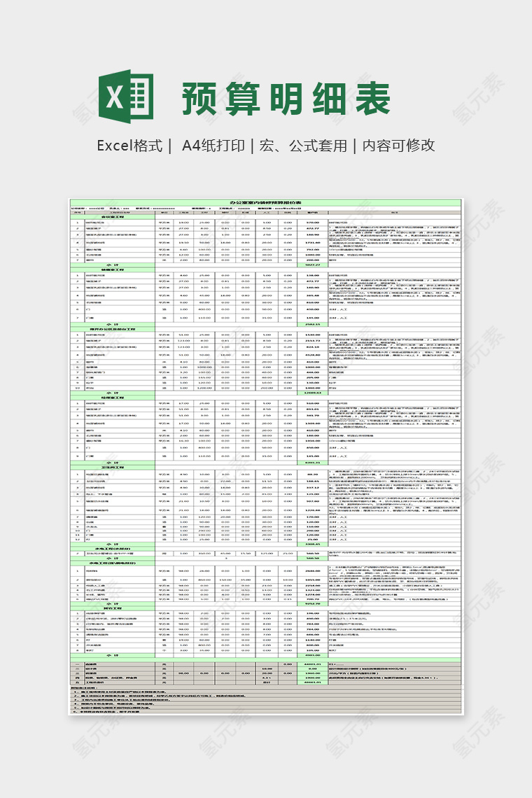Click the A4纸打印 label
The image size is (532, 798).
coord(213,146)
